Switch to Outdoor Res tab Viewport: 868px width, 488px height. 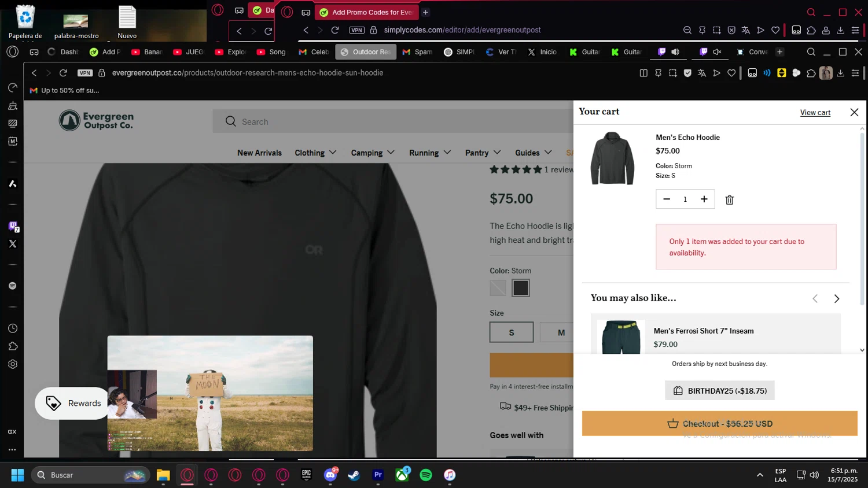(366, 52)
